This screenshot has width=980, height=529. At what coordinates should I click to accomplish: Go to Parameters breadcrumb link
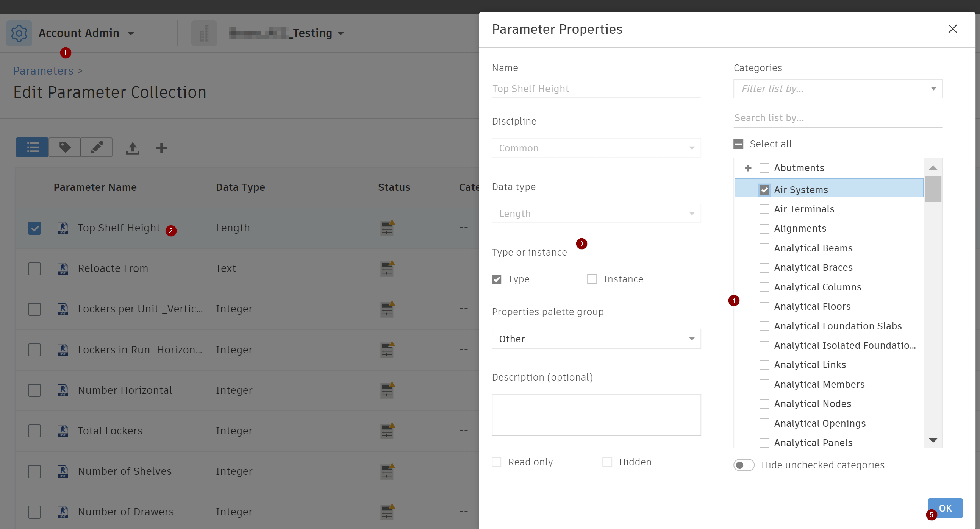point(43,70)
